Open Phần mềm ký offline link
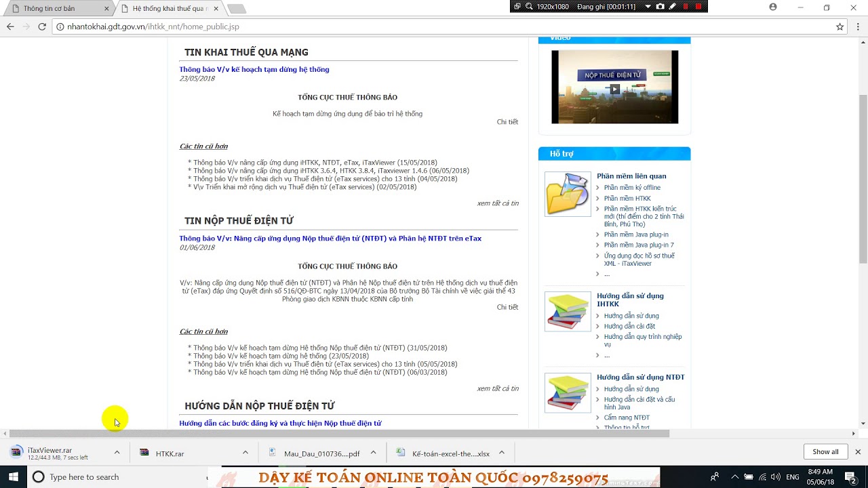 (632, 188)
